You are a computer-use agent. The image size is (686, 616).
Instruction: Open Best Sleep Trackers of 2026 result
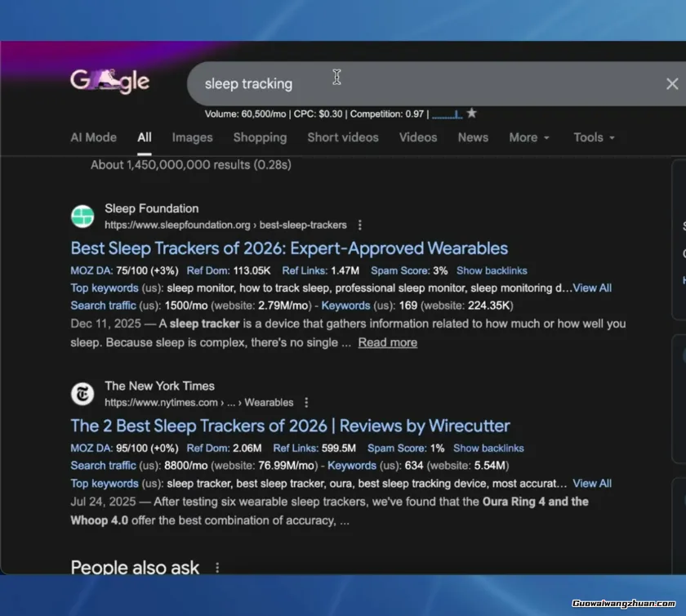click(289, 248)
